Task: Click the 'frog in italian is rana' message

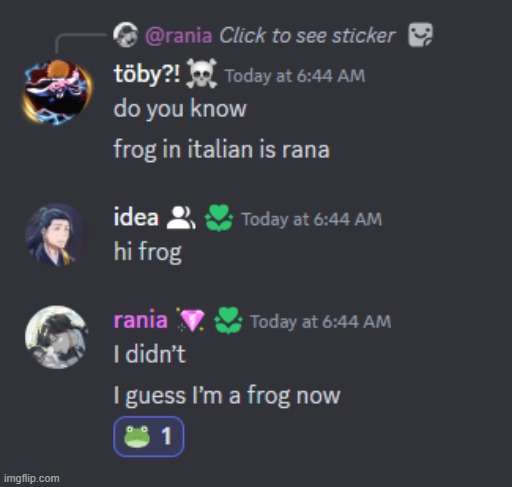Action: tap(222, 149)
